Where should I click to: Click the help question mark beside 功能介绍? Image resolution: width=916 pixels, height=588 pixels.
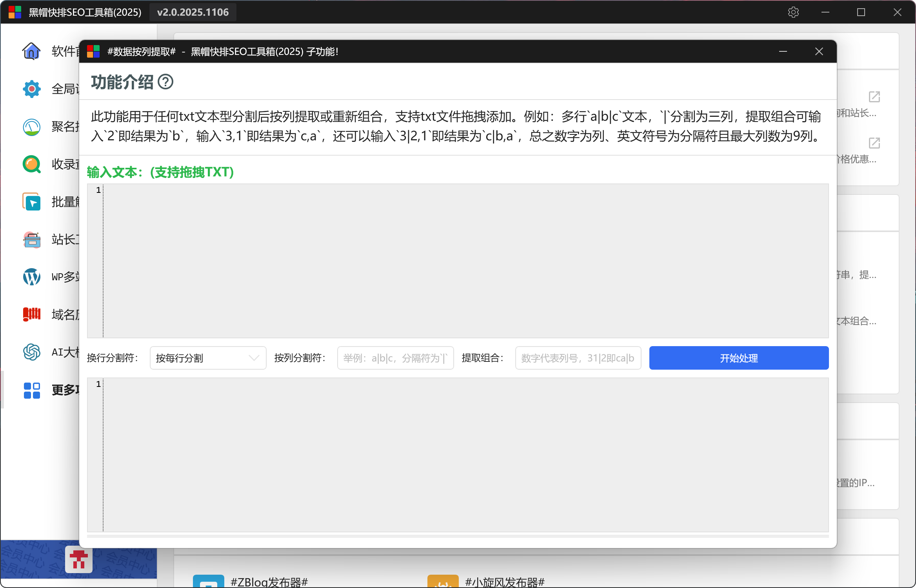pos(165,82)
